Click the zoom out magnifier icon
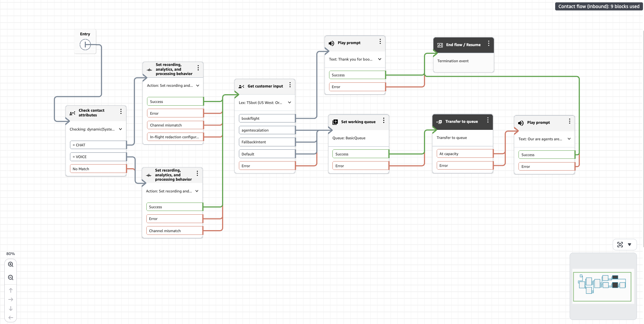644x324 pixels. tap(11, 278)
